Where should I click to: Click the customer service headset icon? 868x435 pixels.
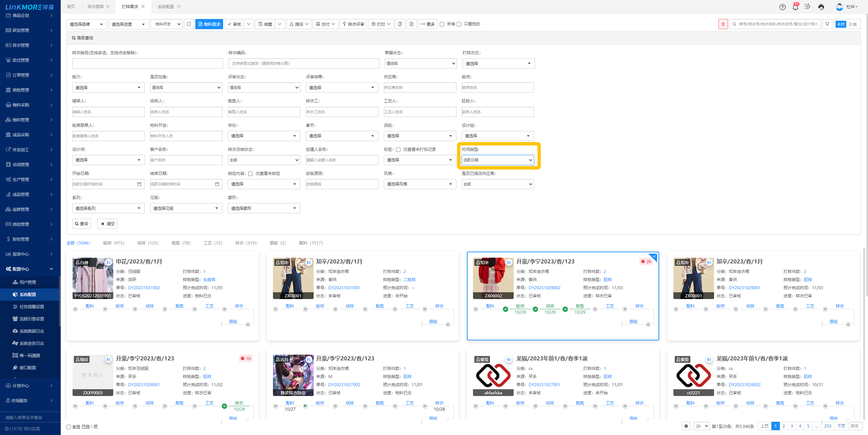(x=821, y=7)
